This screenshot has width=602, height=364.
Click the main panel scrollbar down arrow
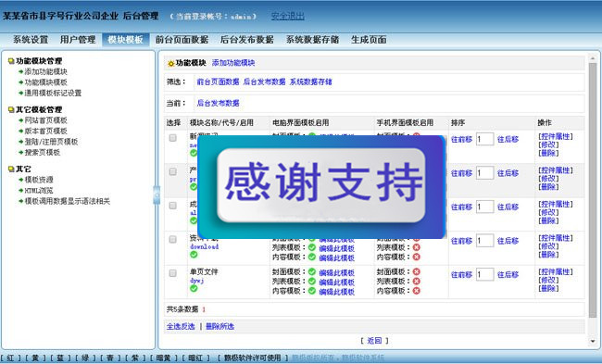pyautogui.click(x=593, y=341)
